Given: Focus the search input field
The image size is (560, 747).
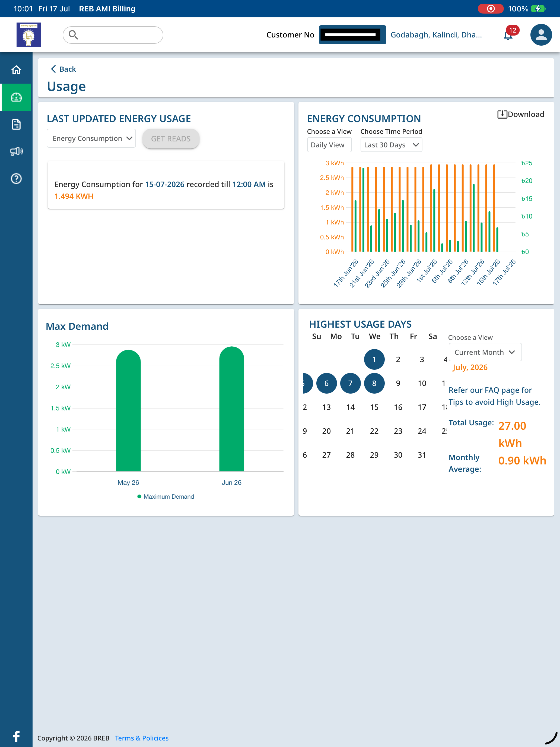Looking at the screenshot, I should 113,35.
